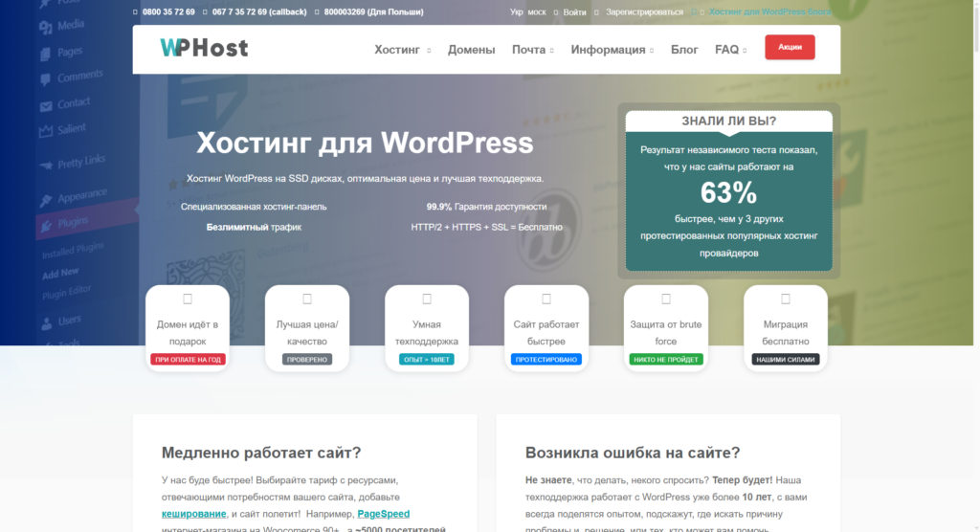
Task: Click the "ОПЫТ > 10ЛЕТ" badge
Action: click(427, 360)
